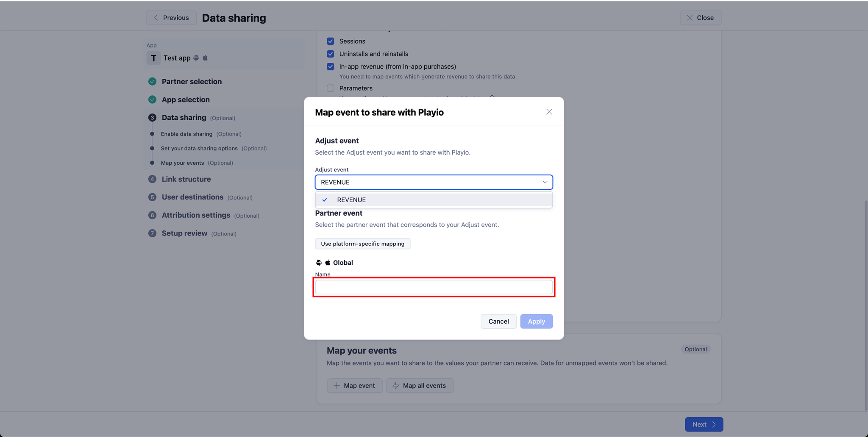Go back with the Previous button
This screenshot has height=438, width=868.
(171, 18)
